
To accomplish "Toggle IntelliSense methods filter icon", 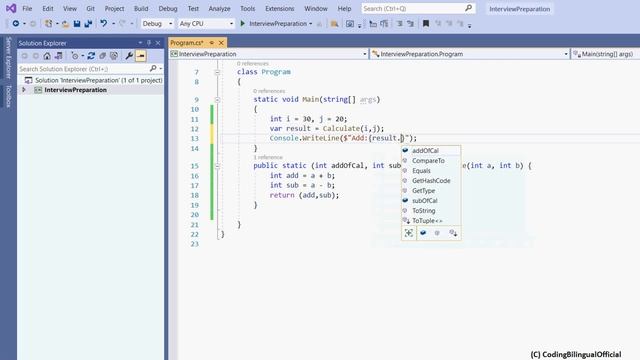I will click(x=437, y=233).
